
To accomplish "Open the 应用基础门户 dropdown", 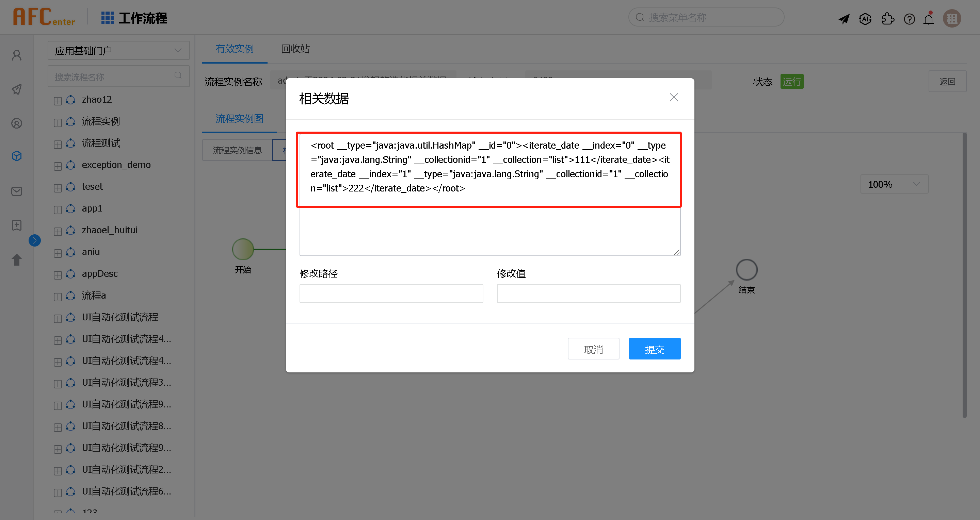I will [118, 51].
